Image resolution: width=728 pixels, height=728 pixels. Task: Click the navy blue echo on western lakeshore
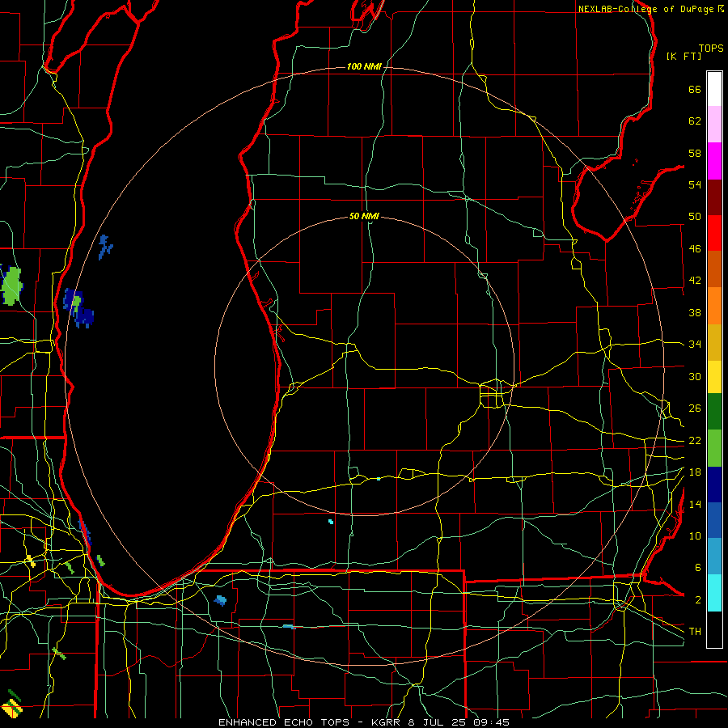pyautogui.click(x=78, y=308)
